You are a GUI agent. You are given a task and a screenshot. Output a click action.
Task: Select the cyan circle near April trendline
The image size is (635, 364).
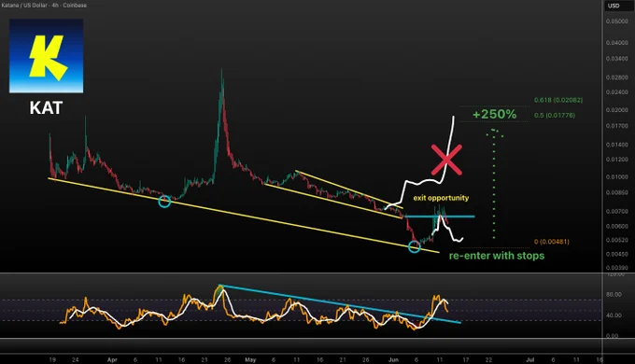pyautogui.click(x=164, y=202)
